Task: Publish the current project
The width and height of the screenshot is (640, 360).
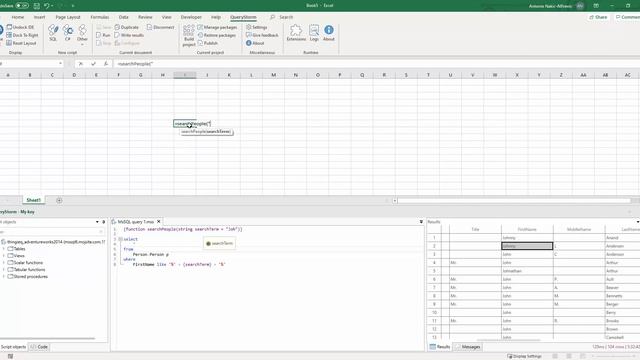Action: (x=208, y=43)
